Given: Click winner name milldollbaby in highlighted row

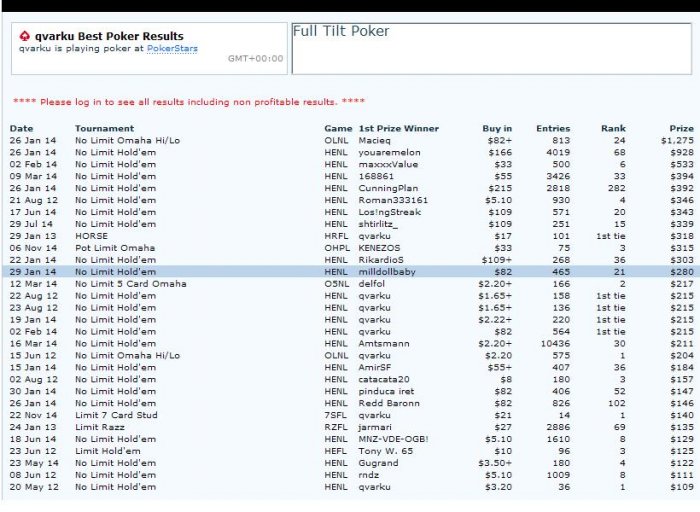Looking at the screenshot, I should 387,272.
